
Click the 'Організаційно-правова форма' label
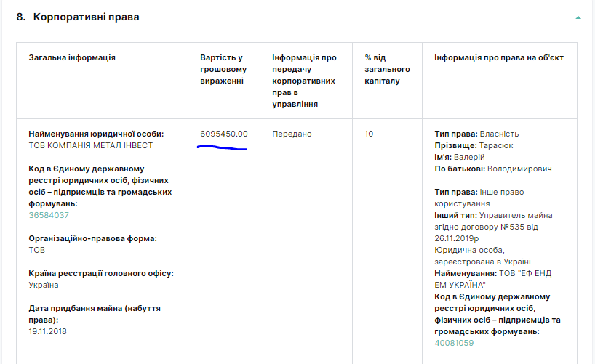coord(93,238)
